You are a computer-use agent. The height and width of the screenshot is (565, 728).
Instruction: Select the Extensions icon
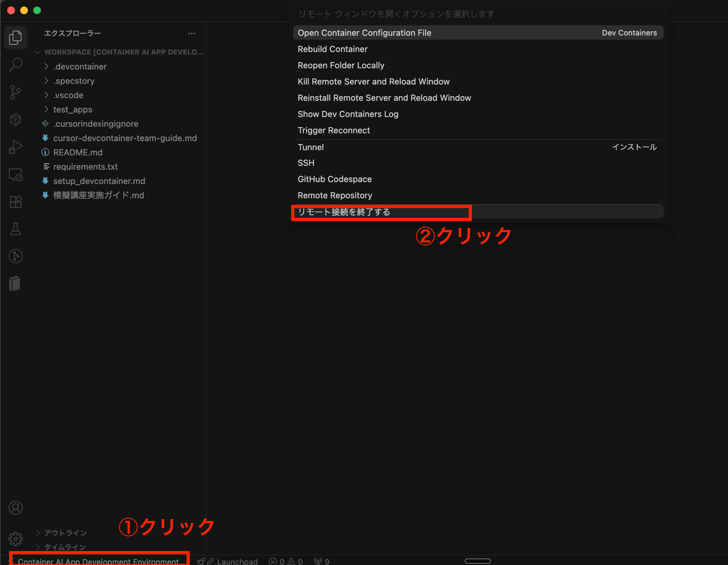coord(15,201)
